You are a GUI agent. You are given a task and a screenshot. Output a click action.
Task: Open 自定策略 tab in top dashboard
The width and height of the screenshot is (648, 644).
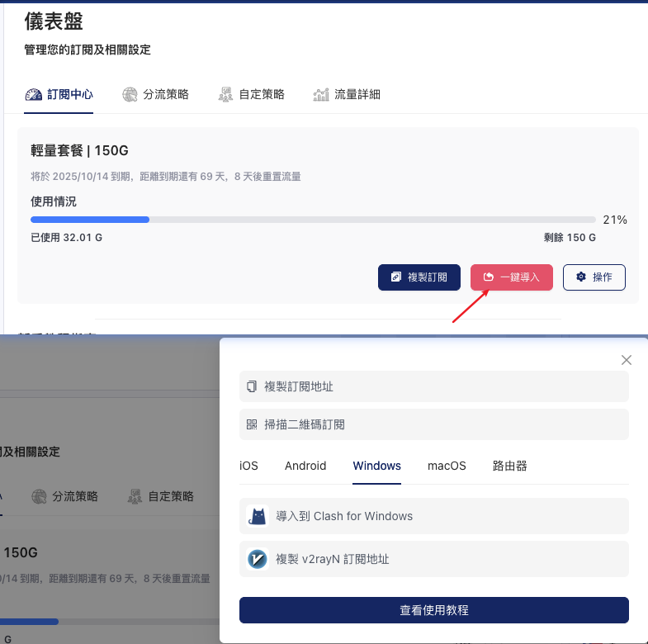(x=251, y=95)
